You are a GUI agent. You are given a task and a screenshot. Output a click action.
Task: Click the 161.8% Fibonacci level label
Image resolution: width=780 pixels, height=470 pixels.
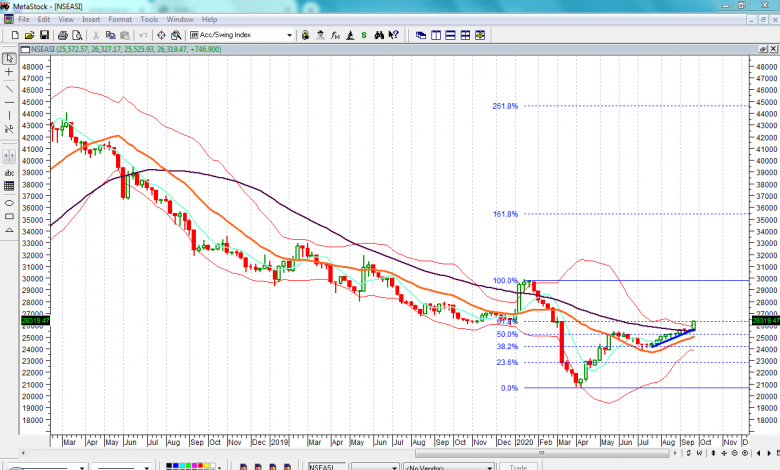click(505, 214)
